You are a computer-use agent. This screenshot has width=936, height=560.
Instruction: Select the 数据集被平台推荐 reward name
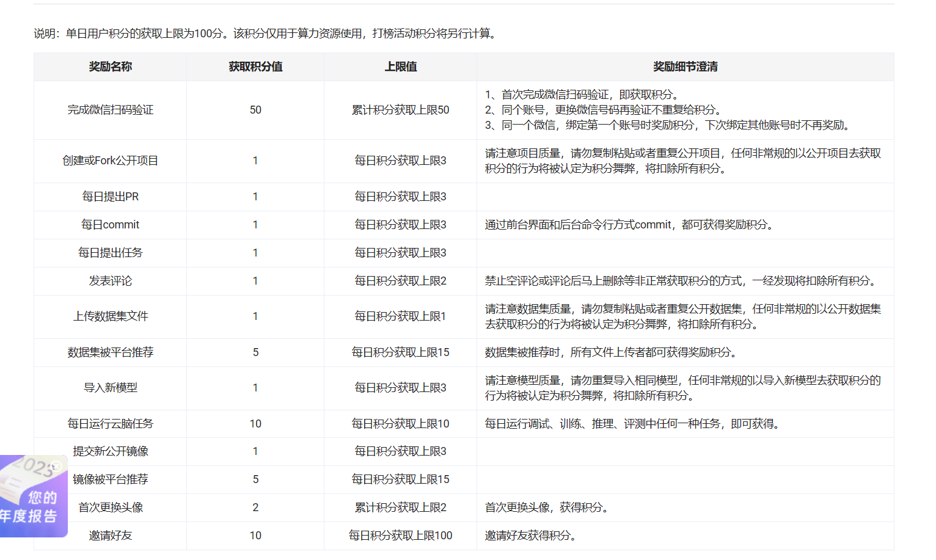(111, 352)
